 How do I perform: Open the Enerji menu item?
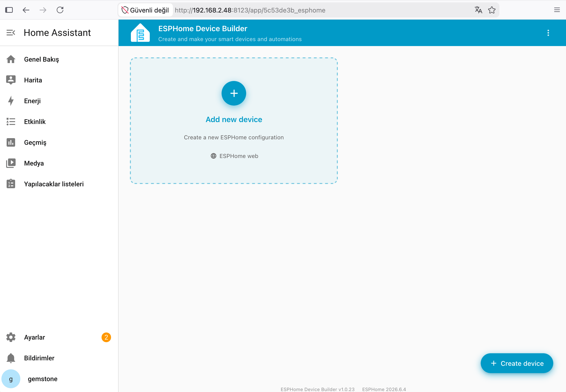59,101
